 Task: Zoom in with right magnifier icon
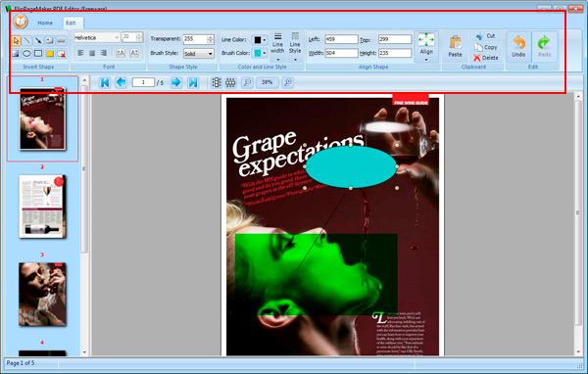287,82
